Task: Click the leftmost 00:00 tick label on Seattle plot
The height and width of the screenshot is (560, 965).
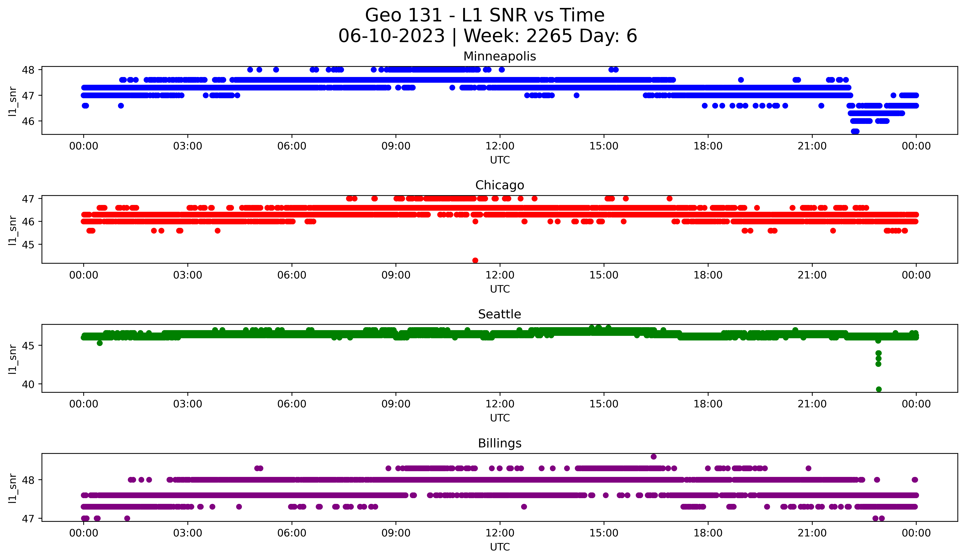Action: click(x=83, y=404)
